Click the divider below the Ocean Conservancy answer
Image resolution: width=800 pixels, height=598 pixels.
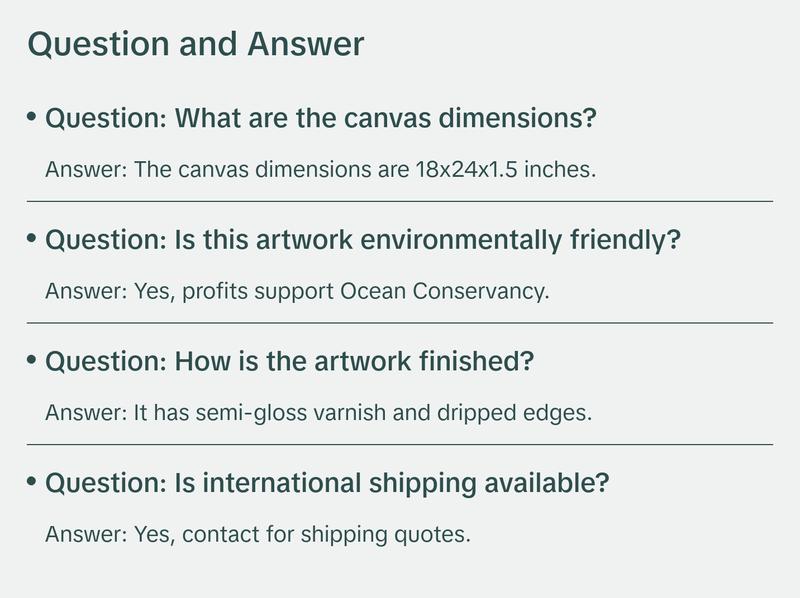pos(400,322)
